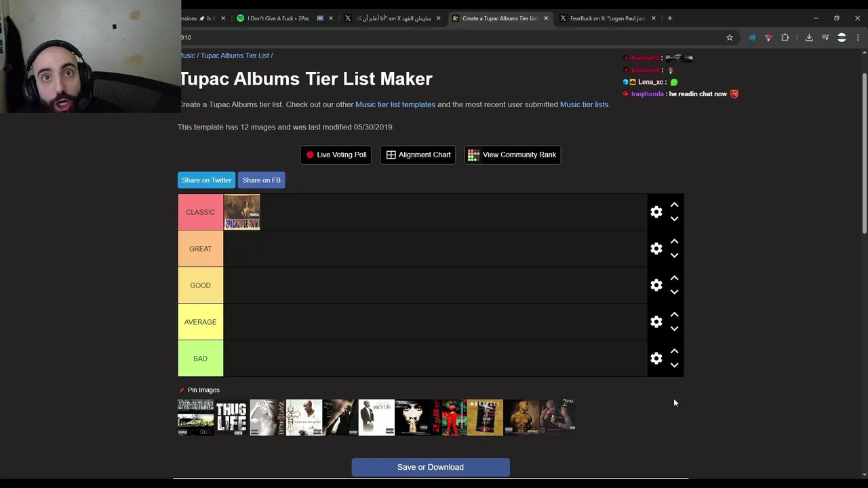Open settings gear for GOOD tier
This screenshot has height=488, width=868.
(656, 285)
